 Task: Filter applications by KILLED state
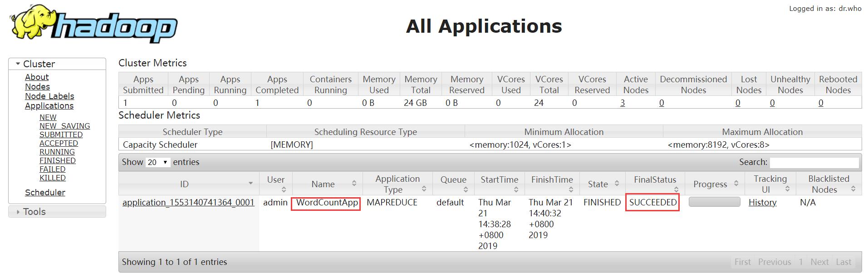coord(53,178)
